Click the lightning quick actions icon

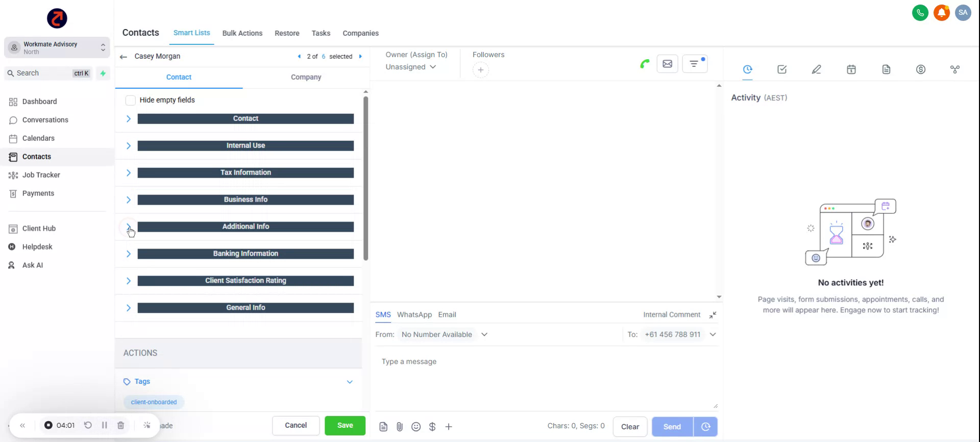click(x=103, y=73)
